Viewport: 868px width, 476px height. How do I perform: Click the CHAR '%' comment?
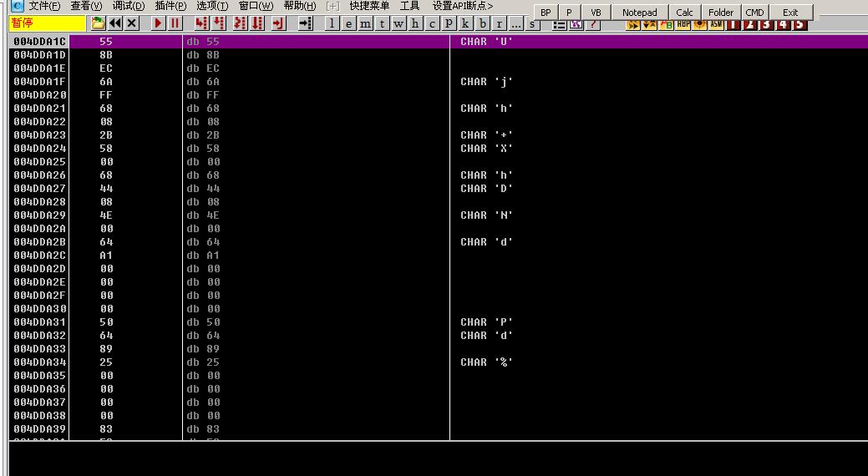click(x=486, y=362)
